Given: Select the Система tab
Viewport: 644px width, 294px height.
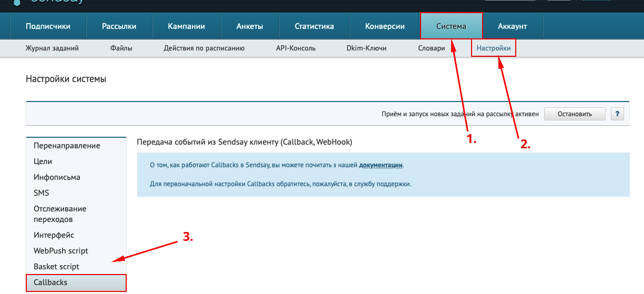Looking at the screenshot, I should point(452,26).
